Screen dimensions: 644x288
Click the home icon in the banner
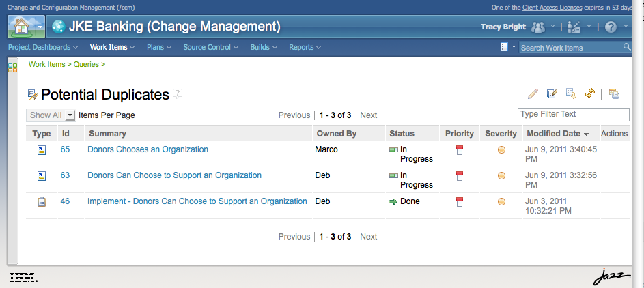coord(22,27)
